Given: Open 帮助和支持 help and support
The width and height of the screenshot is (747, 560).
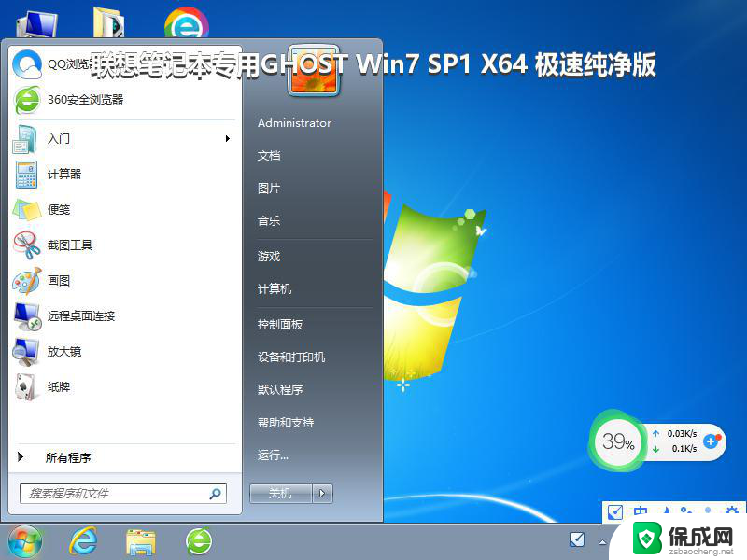Looking at the screenshot, I should (286, 423).
